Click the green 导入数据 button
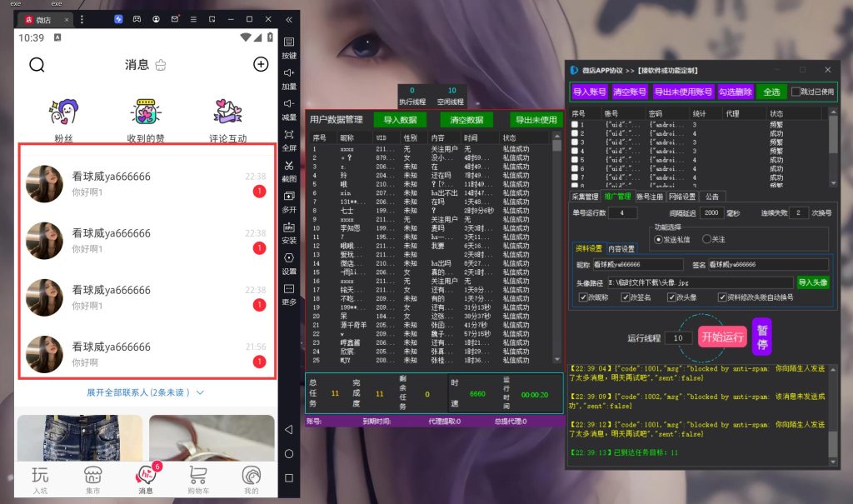 point(400,120)
